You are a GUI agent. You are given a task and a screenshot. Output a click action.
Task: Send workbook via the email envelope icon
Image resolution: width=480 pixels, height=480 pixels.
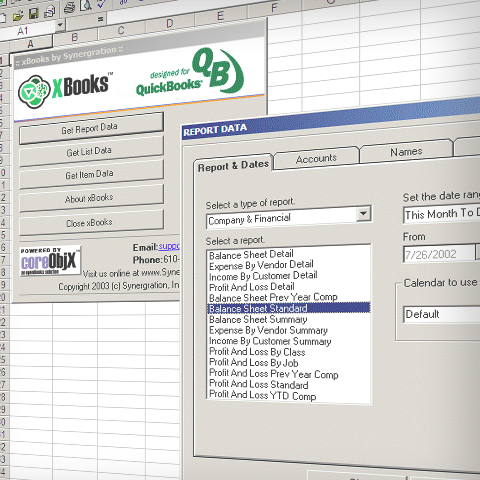coord(49,12)
